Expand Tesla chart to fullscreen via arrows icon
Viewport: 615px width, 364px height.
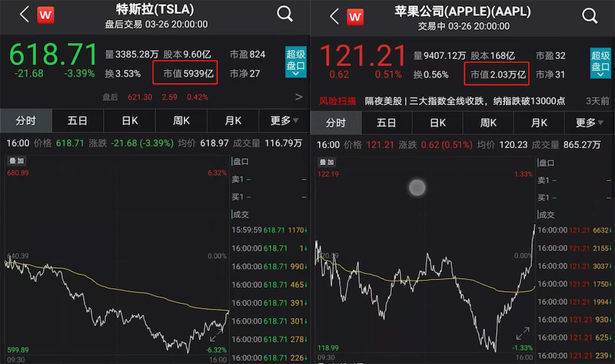(216, 336)
